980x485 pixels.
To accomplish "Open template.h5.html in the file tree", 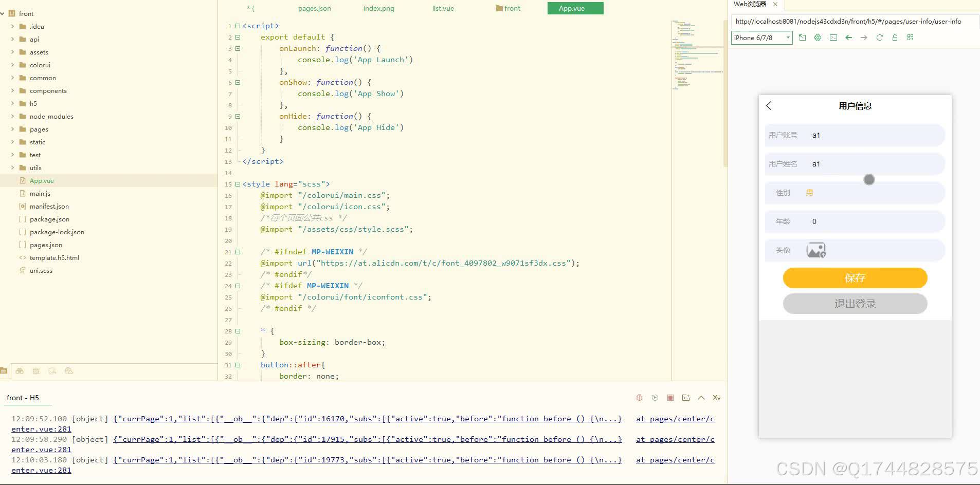I will point(54,257).
